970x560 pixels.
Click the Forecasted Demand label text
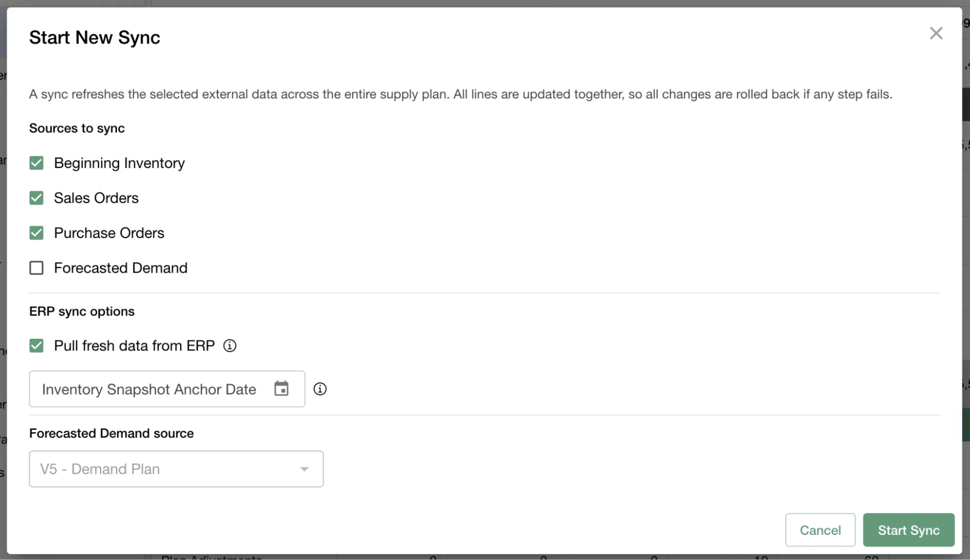[121, 268]
